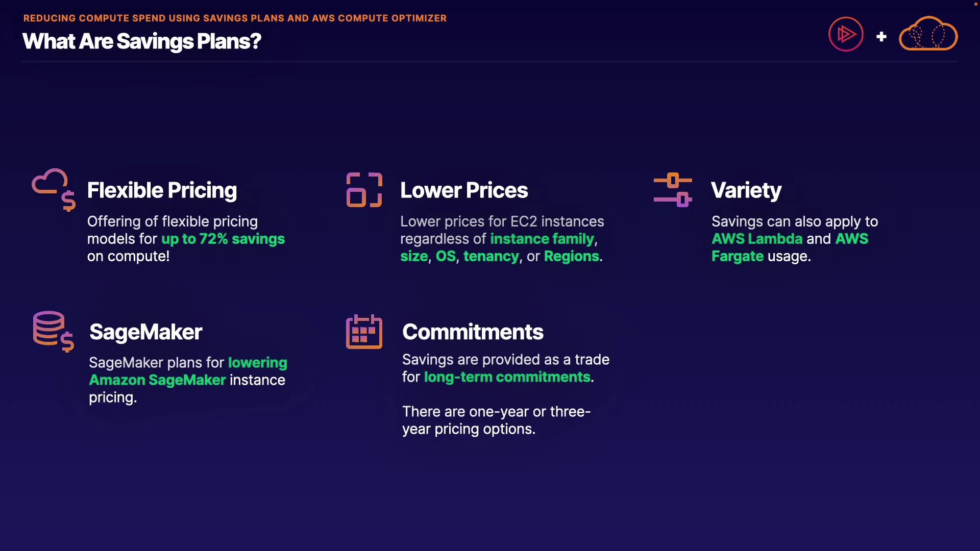The width and height of the screenshot is (980, 551).
Task: Click the cloud with dollar sign icon
Action: coord(54,189)
